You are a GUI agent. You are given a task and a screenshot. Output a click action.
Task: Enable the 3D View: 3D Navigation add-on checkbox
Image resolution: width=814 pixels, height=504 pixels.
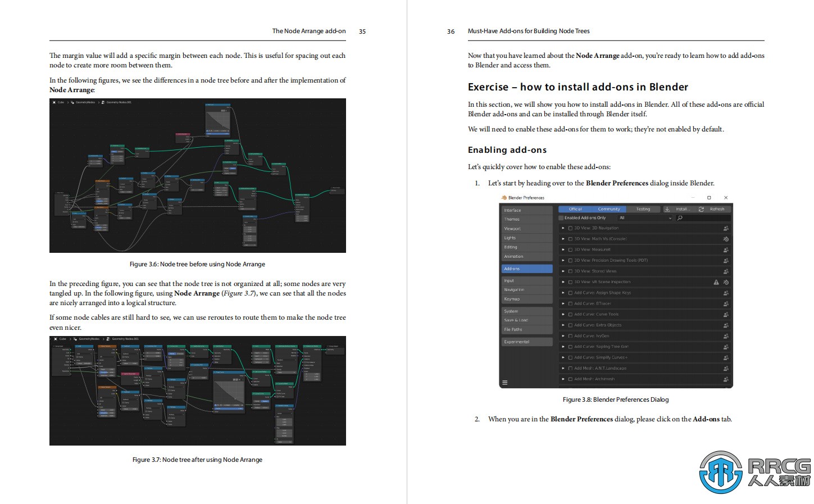tap(570, 228)
